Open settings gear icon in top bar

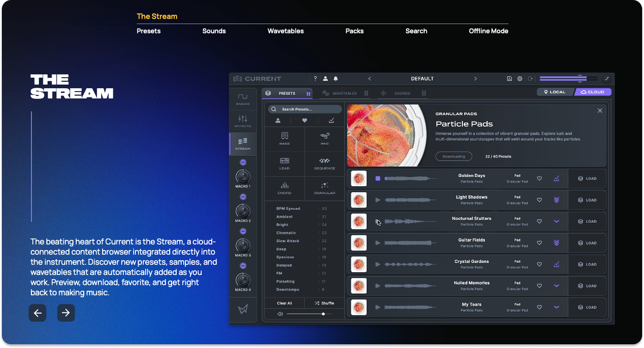click(520, 79)
